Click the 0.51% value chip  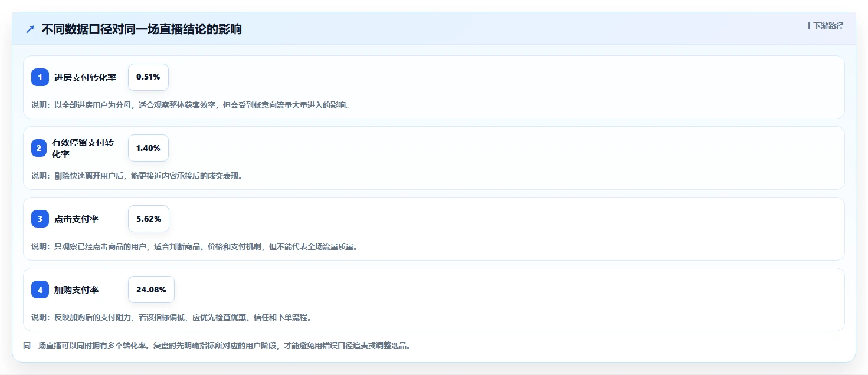[148, 77]
